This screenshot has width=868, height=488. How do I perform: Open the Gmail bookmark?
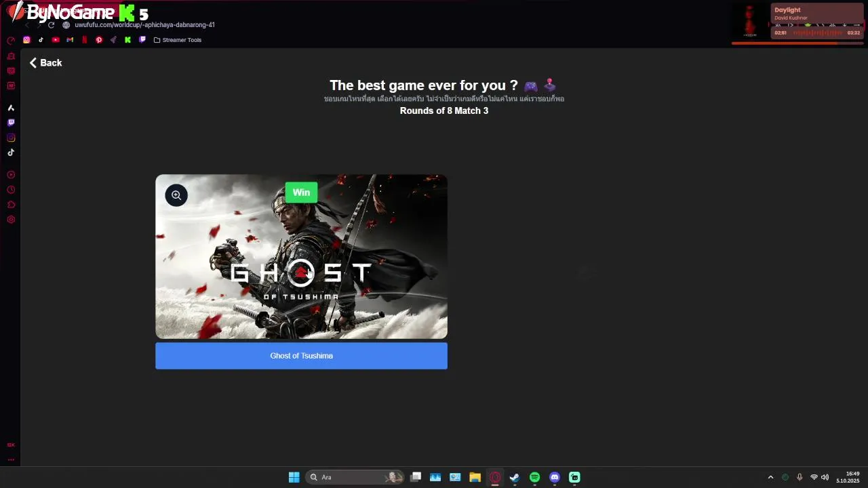pos(70,40)
